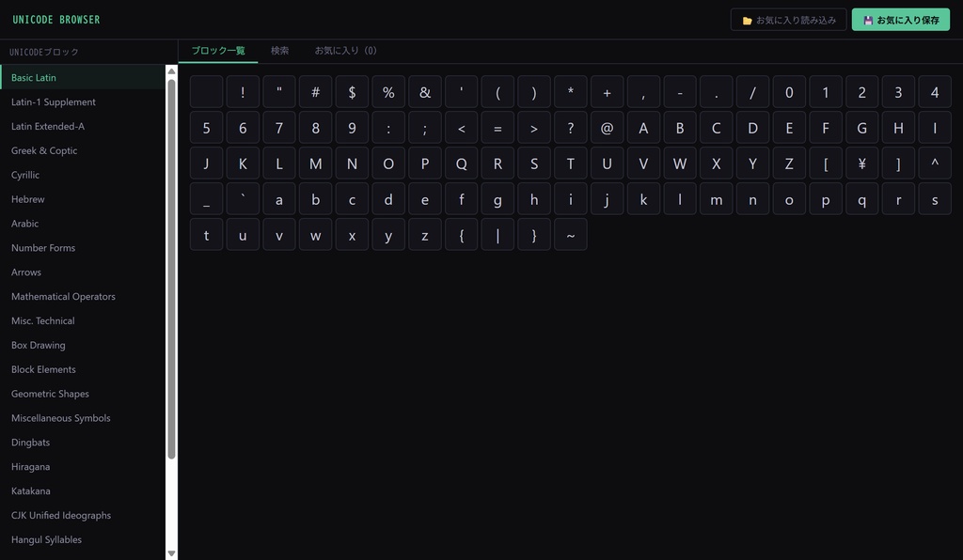Select the tilde ~ tile

tap(571, 234)
